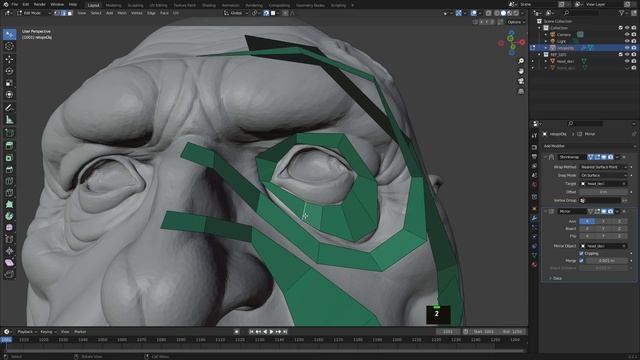Toggle REF_GEO collection visibility eye

[627, 54]
